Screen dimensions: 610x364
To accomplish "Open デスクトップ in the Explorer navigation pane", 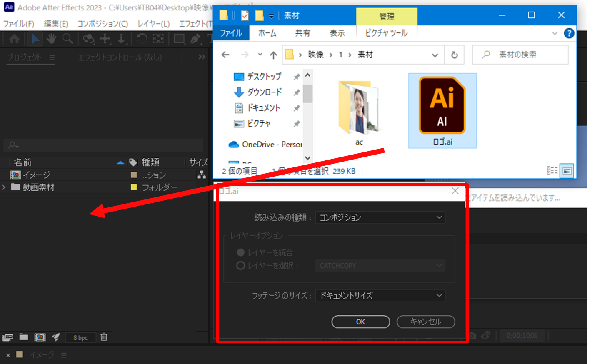I will tap(264, 77).
